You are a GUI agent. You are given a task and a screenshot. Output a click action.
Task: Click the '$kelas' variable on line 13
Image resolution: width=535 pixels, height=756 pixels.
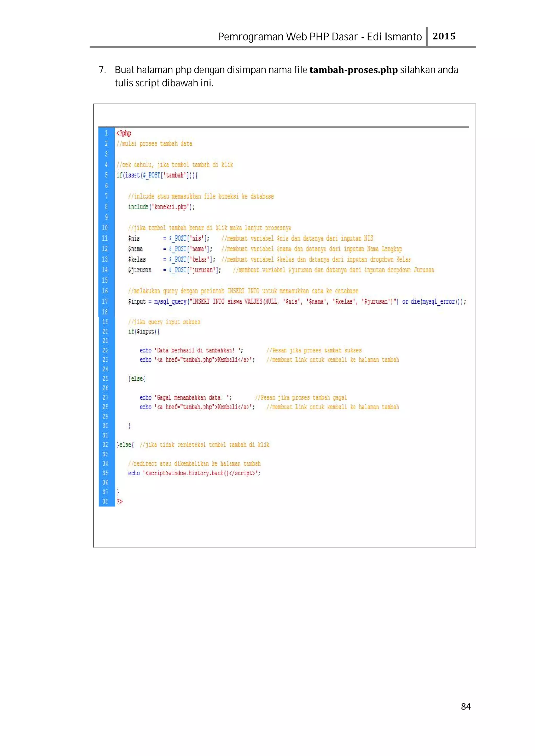click(137, 259)
